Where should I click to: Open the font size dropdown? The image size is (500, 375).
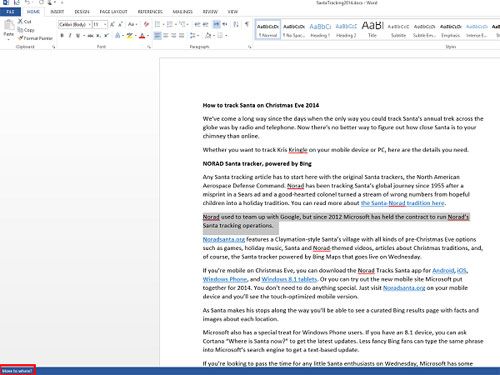coord(105,25)
